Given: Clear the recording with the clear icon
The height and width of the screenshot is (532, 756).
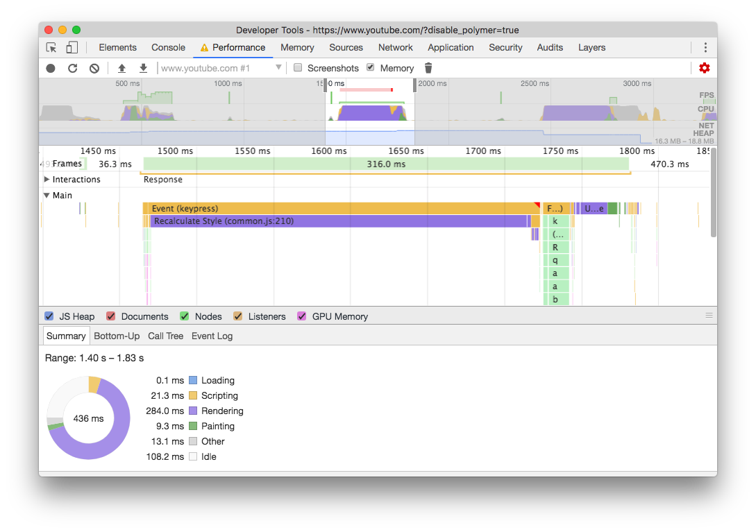Looking at the screenshot, I should 94,68.
